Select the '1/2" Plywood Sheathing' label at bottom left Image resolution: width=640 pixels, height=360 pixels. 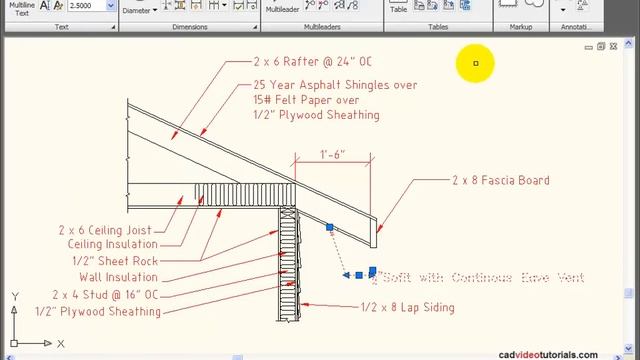pos(98,311)
